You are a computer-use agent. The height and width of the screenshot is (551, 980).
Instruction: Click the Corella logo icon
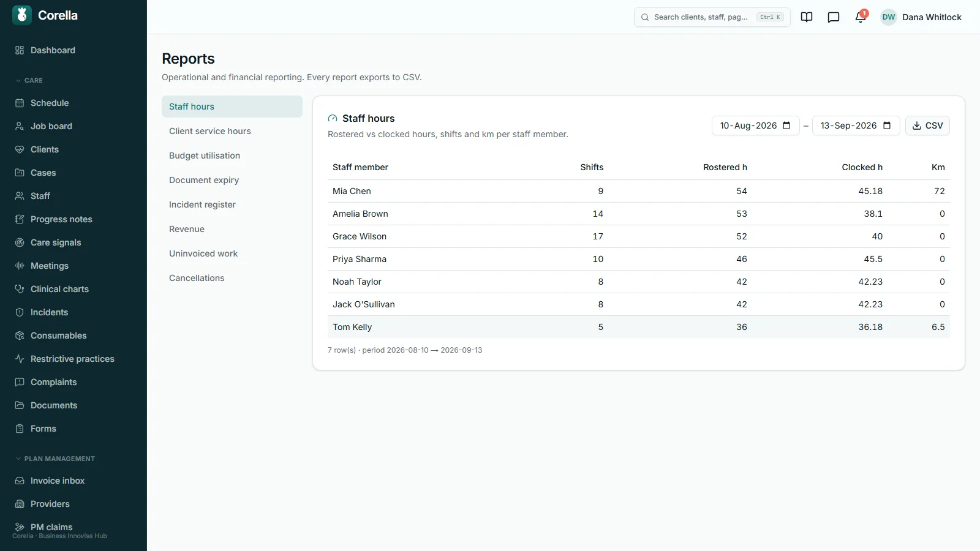pos(22,15)
